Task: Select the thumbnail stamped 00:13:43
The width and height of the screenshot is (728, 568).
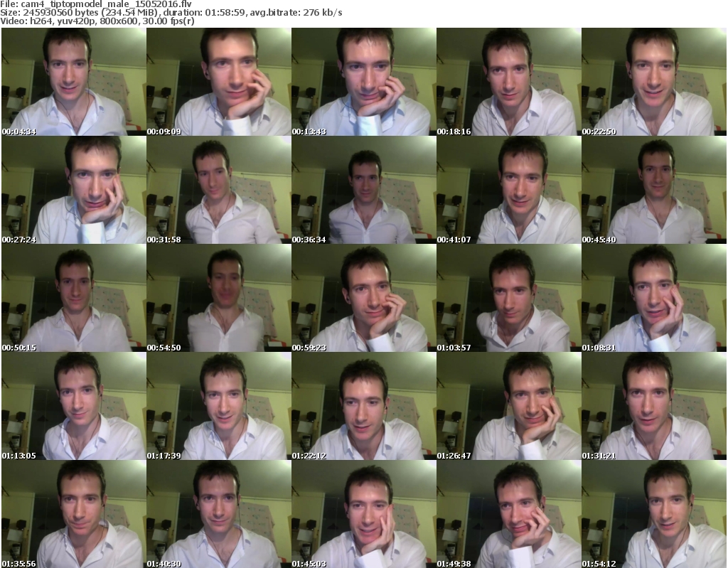Action: click(x=364, y=82)
